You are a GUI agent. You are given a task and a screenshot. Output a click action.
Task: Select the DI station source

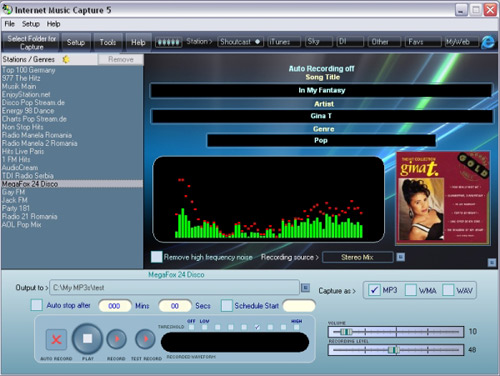[350, 42]
